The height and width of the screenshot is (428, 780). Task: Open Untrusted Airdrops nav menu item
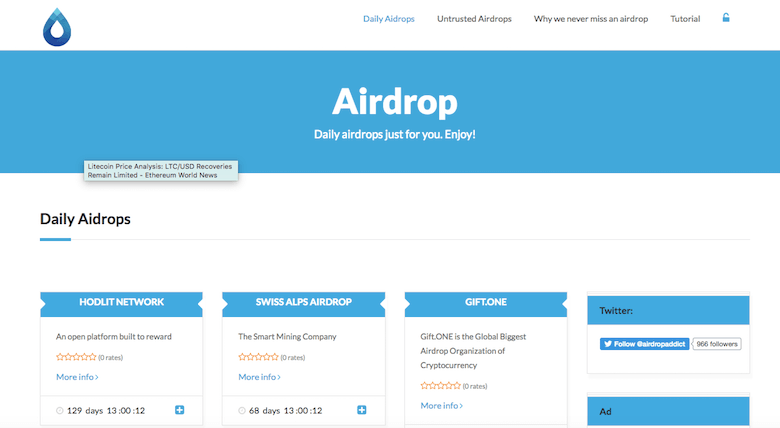click(474, 19)
